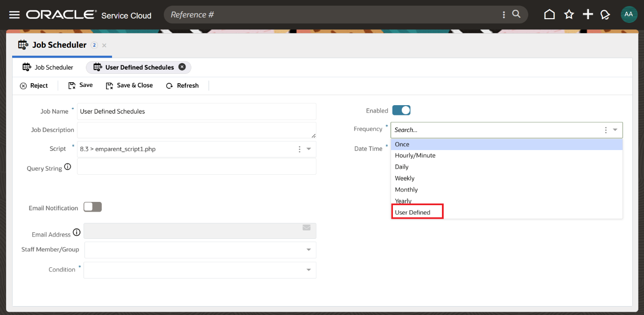Select Weekly frequency option
644x315 pixels.
point(507,178)
